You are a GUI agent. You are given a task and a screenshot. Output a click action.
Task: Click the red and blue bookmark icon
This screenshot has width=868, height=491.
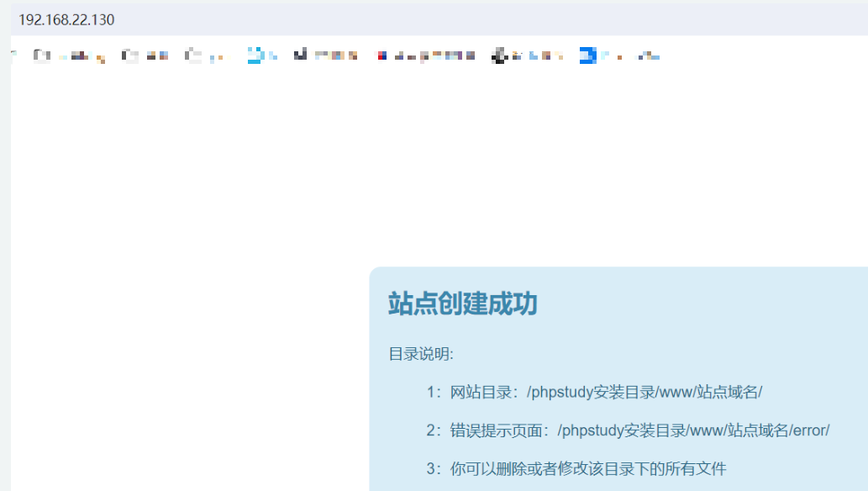tap(381, 56)
